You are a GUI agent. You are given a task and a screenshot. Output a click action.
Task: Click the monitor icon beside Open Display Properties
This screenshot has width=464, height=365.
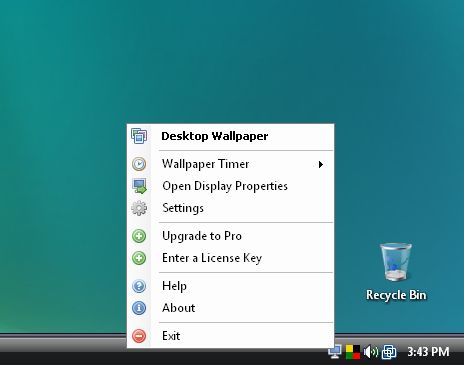(139, 186)
